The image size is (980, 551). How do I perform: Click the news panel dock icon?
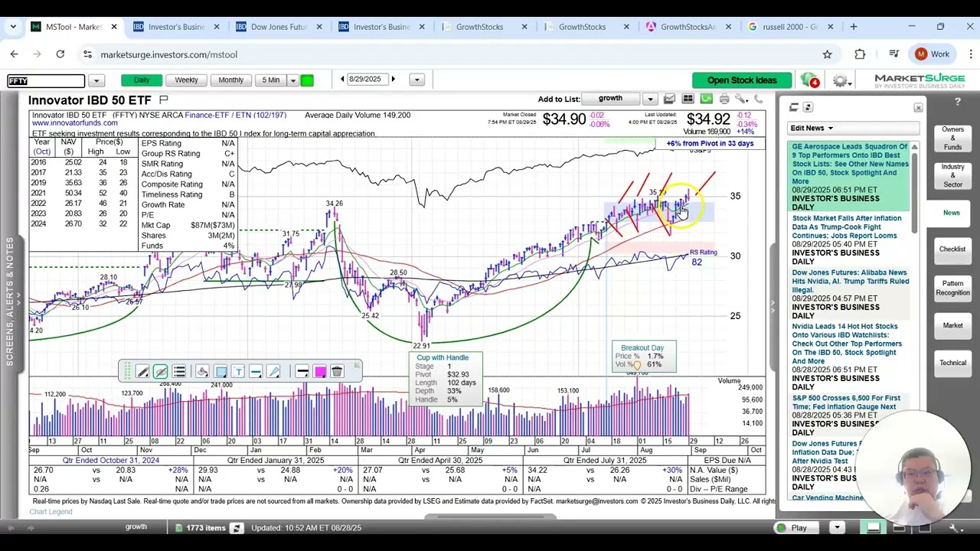click(794, 107)
